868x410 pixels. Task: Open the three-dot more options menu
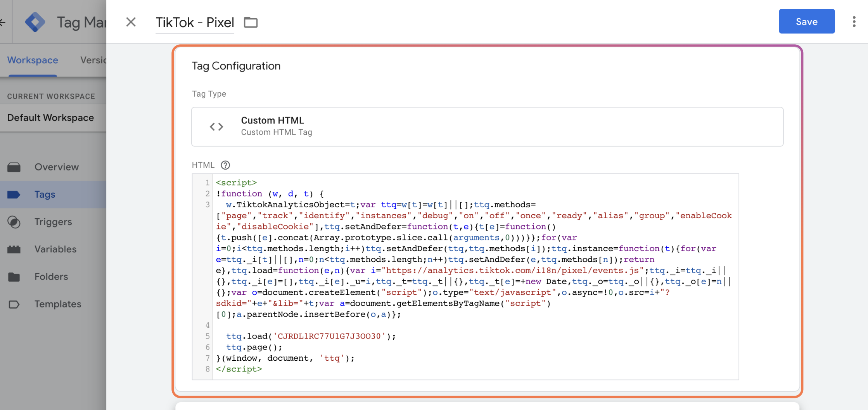[854, 22]
